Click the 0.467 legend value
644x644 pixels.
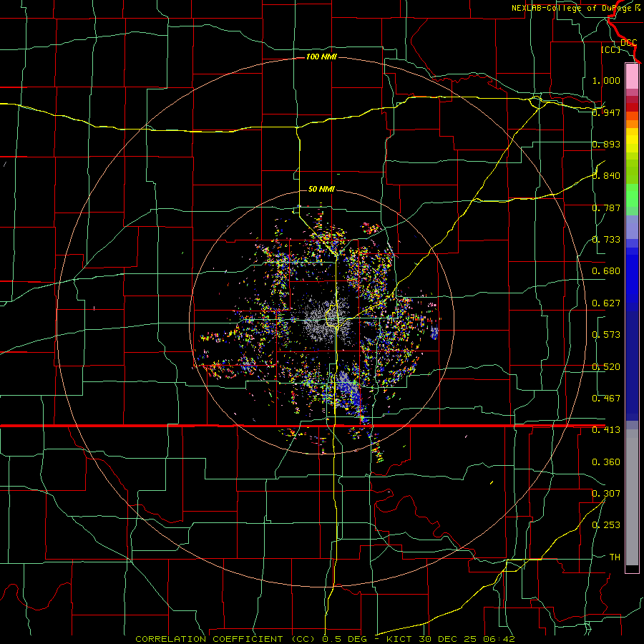click(606, 399)
